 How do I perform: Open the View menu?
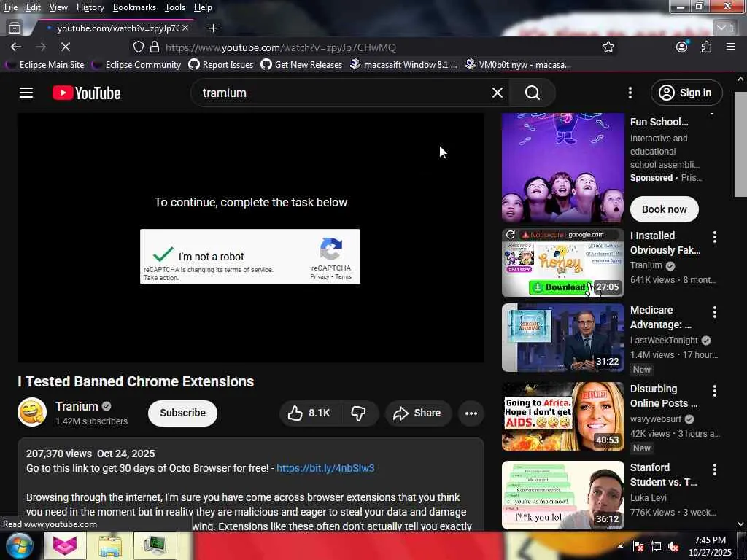click(x=58, y=7)
